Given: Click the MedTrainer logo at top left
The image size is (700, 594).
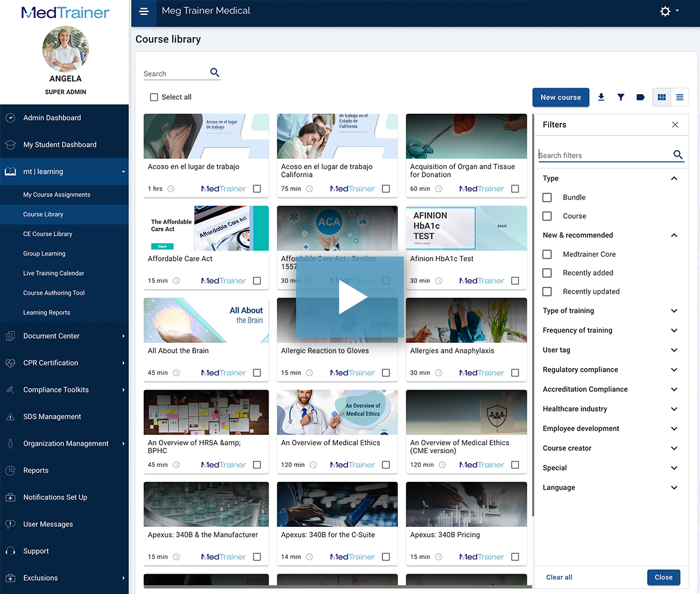Looking at the screenshot, I should point(65,13).
